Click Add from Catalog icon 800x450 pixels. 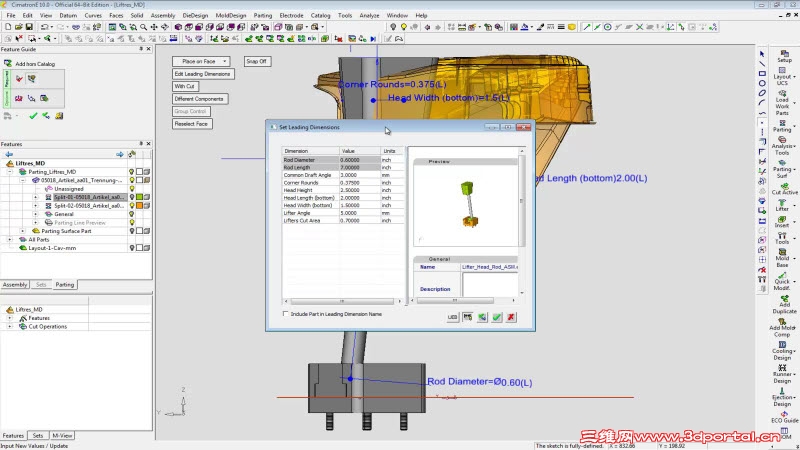point(8,63)
